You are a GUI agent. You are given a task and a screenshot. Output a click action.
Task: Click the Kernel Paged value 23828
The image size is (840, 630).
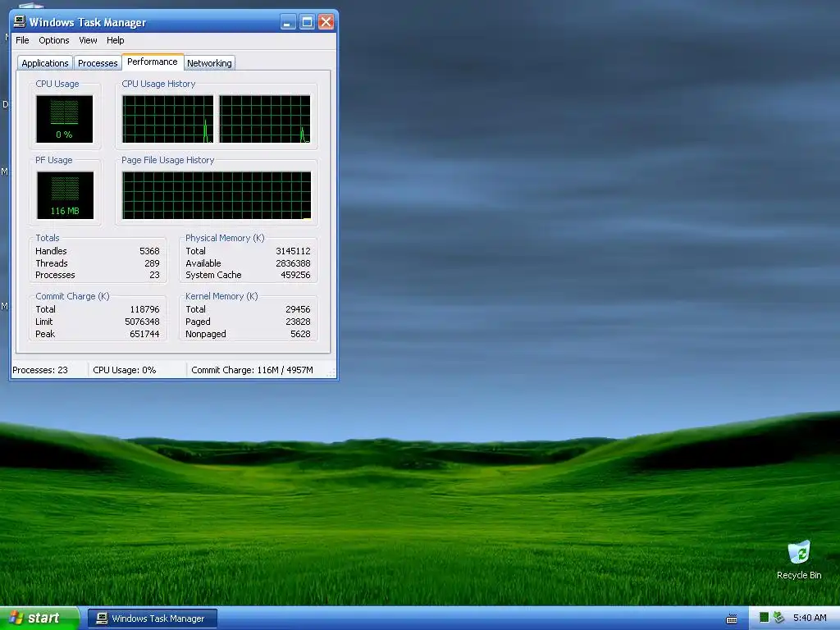click(x=298, y=322)
